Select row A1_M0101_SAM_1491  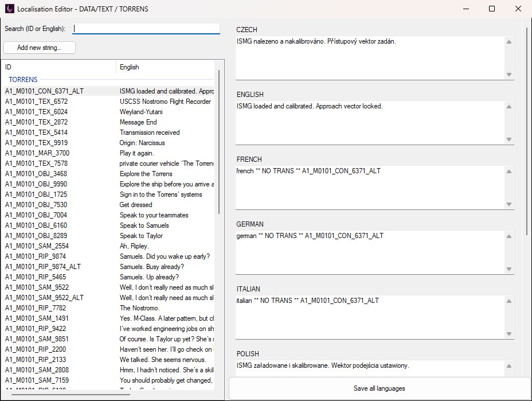pyautogui.click(x=108, y=318)
